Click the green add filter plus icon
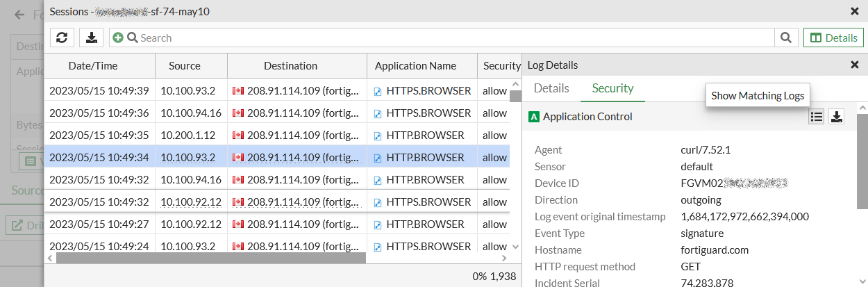 click(118, 38)
